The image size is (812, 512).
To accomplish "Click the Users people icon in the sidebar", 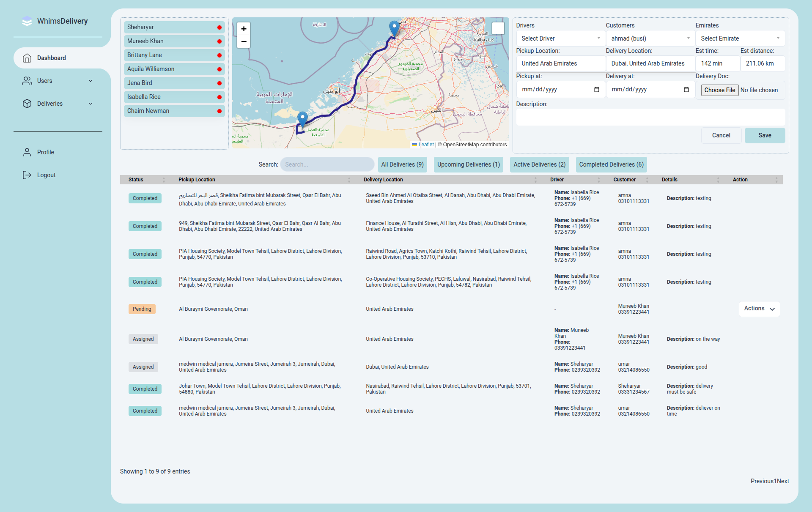I will tap(27, 81).
